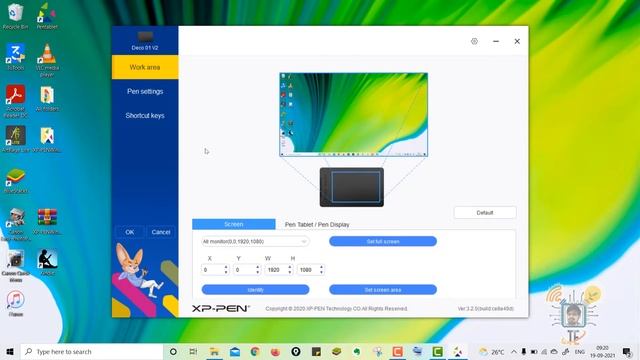Decrease W value with down arrow
The height and width of the screenshot is (360, 640).
click(290, 272)
